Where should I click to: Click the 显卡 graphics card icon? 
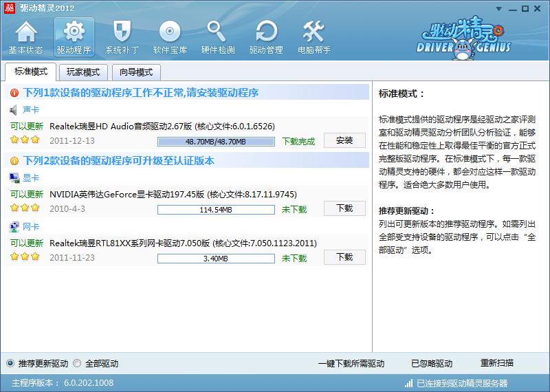point(14,178)
